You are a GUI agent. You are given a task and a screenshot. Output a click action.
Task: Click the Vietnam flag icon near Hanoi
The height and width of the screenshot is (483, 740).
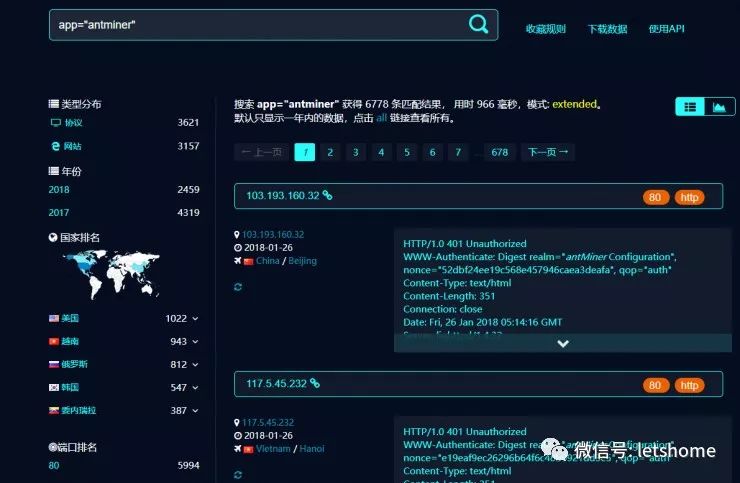coord(249,449)
